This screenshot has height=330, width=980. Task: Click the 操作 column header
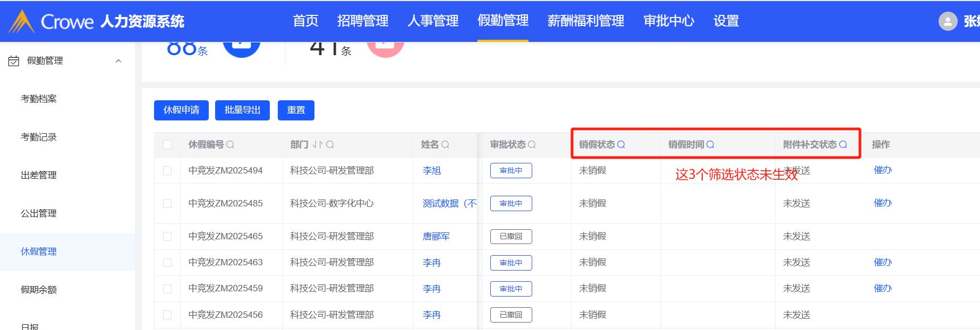[881, 144]
